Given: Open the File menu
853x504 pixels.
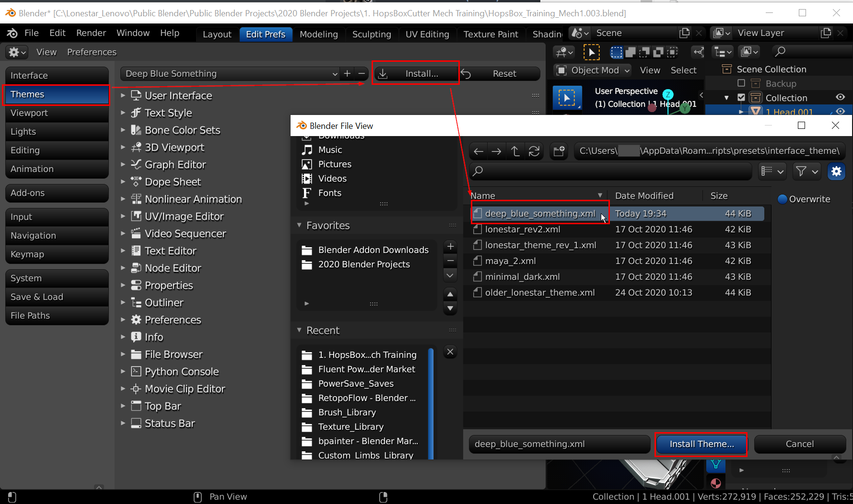Looking at the screenshot, I should coord(31,33).
